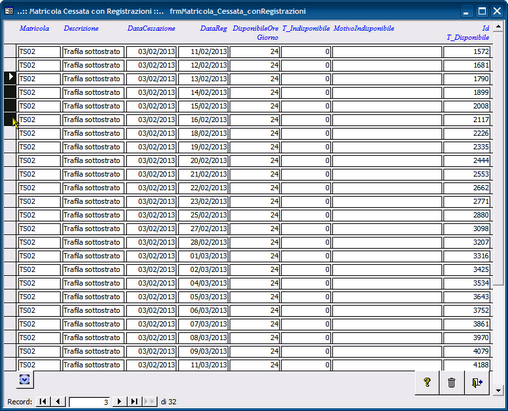Click DataCessazione field in 28/02/2013 row

151,242
